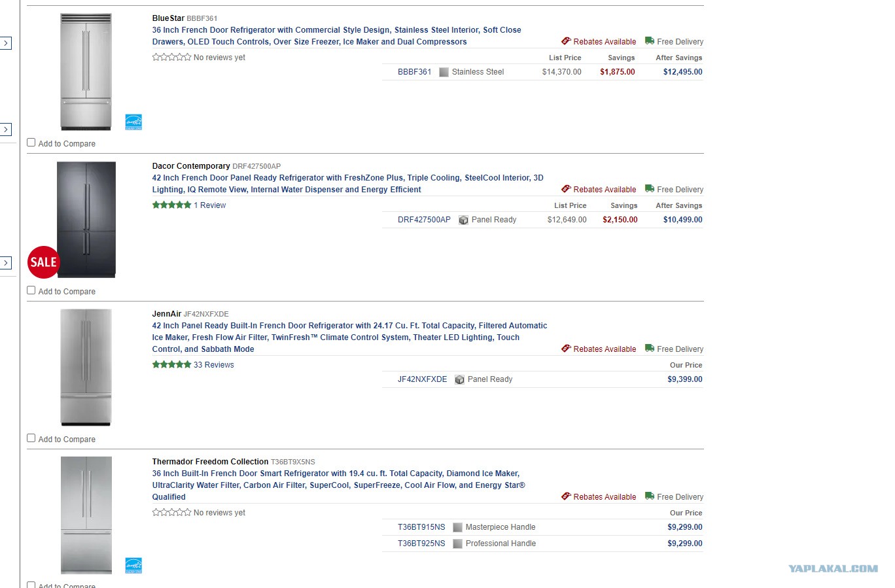Screen dimensions: 895x588
Task: Expand the top chevron on the left sidebar
Action: coord(6,43)
